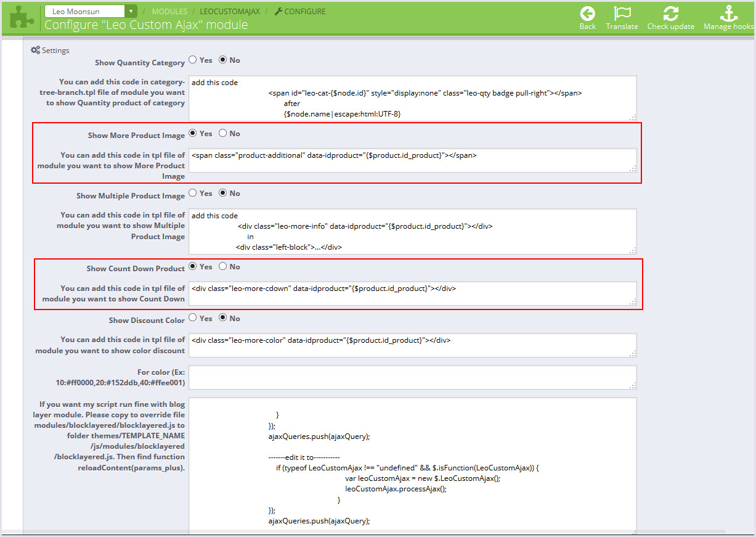
Task: Set Show Count Down Product to No
Action: tap(223, 266)
